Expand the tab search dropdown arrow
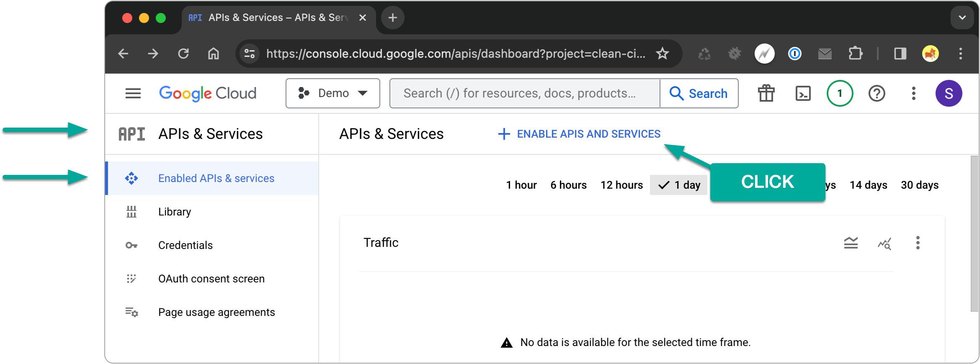Image resolution: width=980 pixels, height=364 pixels. [962, 18]
